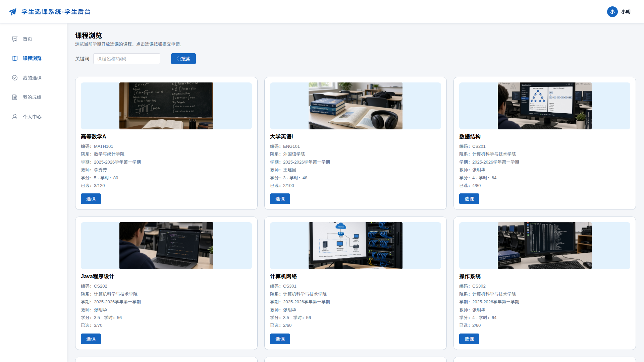The height and width of the screenshot is (362, 644).
Task: Click 教师：王建国
Action: pos(283,170)
